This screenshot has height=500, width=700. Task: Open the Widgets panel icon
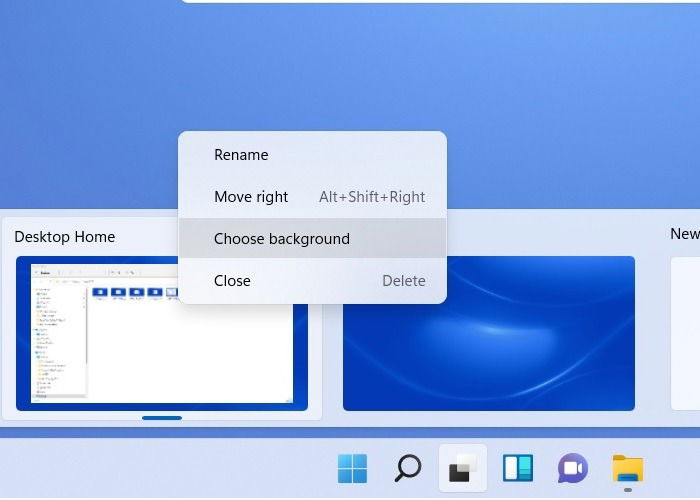518,468
